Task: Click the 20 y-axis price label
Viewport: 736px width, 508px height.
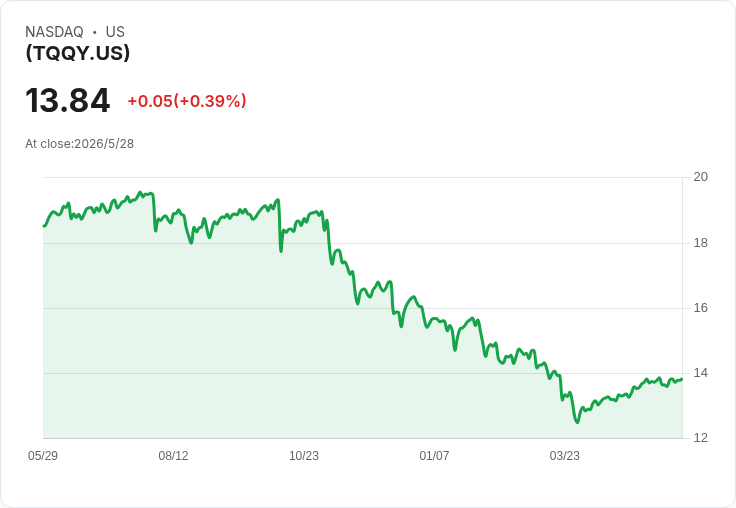Action: pyautogui.click(x=700, y=177)
